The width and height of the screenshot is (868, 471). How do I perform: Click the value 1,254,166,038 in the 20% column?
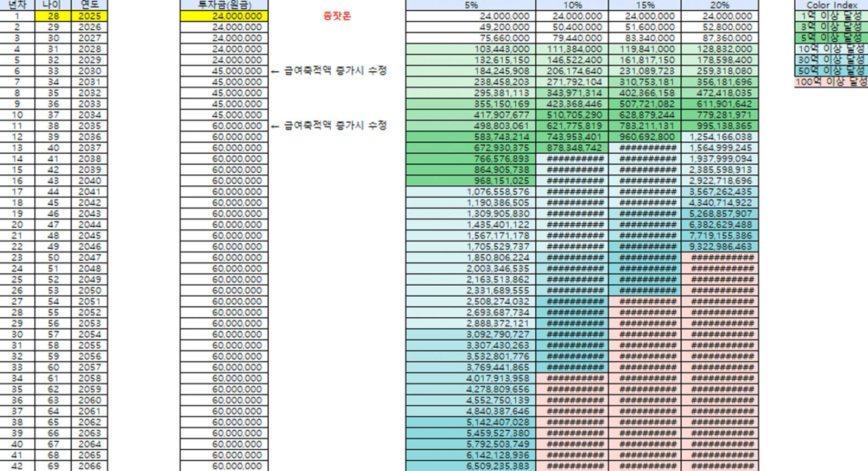(x=720, y=137)
